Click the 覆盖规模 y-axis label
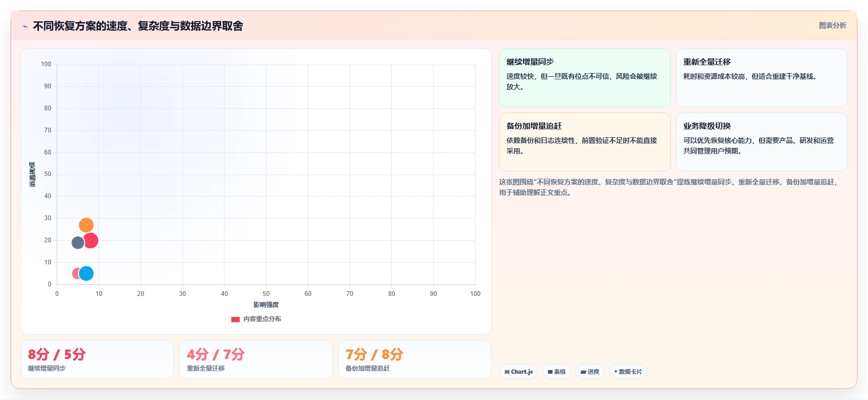The height and width of the screenshot is (400, 868). coord(32,175)
